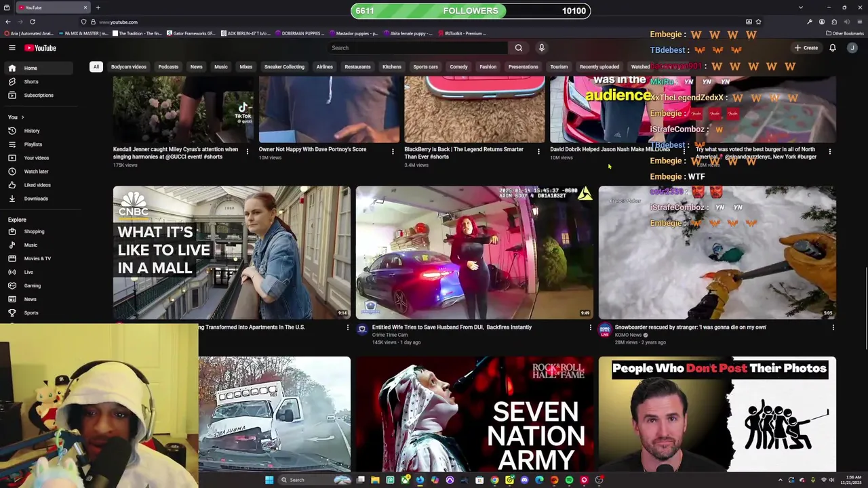Open 'Snowboarder rescued by stranger' title
This screenshot has height=488, width=868.
click(690, 327)
